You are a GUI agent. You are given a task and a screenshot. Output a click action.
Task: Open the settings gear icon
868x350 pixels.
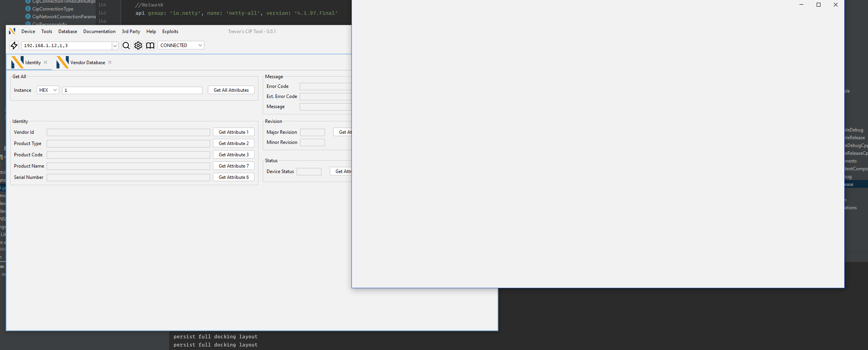coord(138,45)
